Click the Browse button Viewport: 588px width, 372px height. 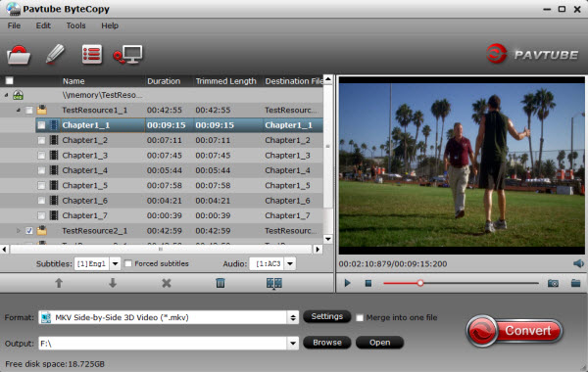tap(327, 343)
